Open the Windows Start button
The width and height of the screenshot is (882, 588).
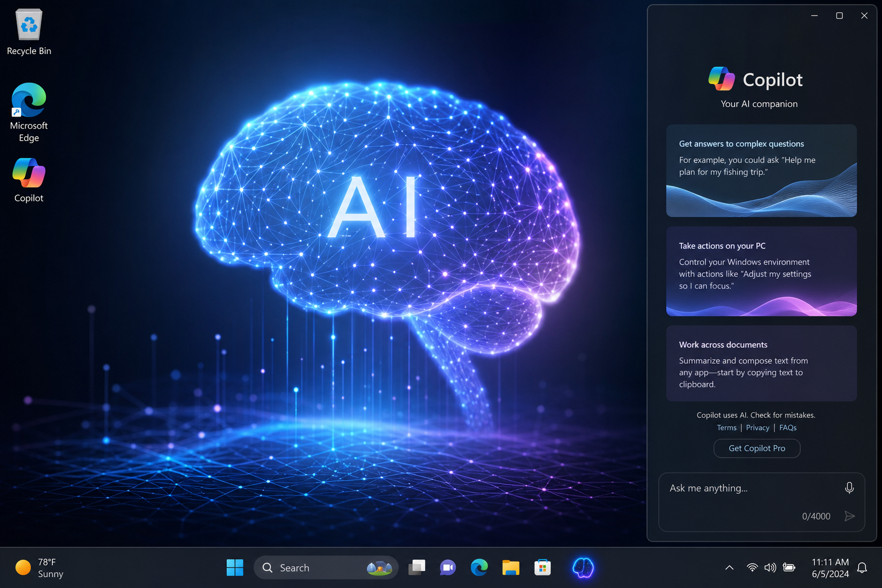235,567
